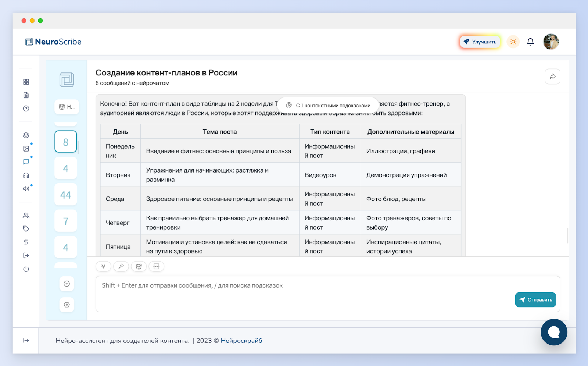Toggle the sun light/dark theme button
Viewport: 588px width, 366px height.
(x=513, y=42)
